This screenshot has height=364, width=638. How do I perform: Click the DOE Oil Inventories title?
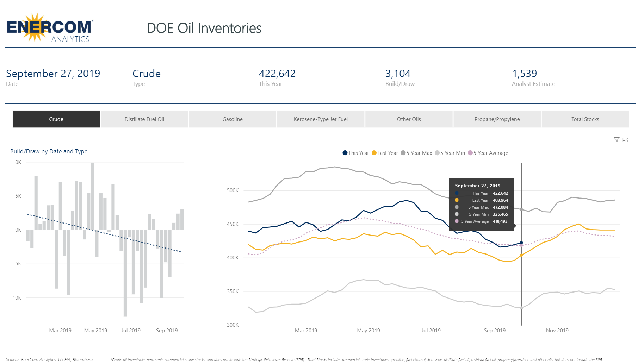[204, 28]
